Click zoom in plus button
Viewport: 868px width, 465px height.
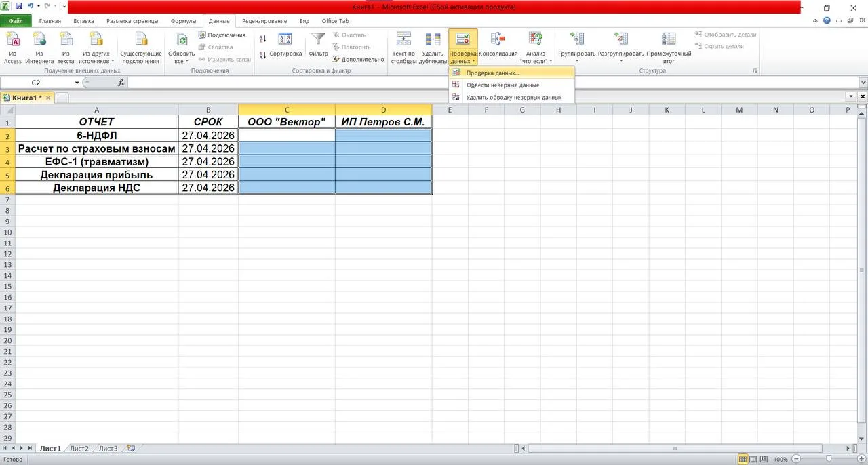(x=862, y=460)
